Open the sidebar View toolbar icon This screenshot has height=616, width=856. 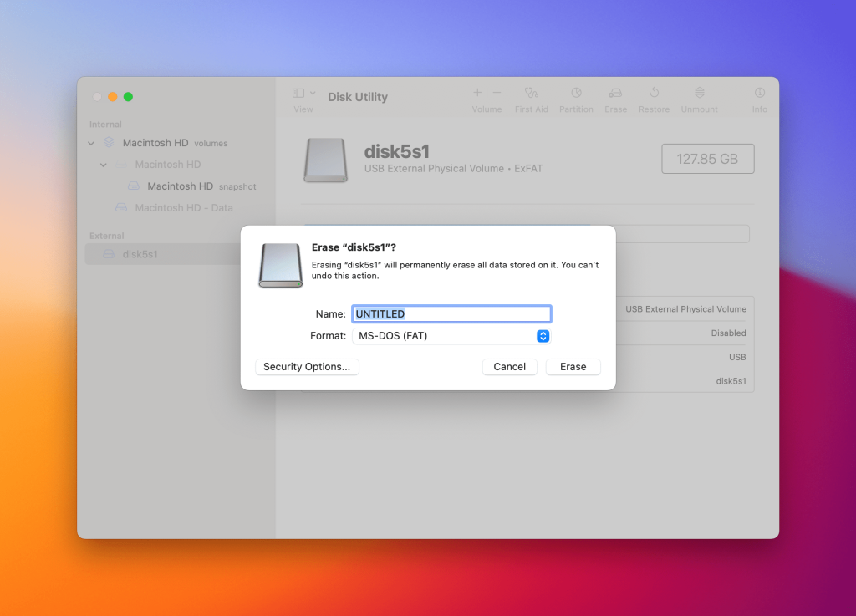tap(298, 94)
